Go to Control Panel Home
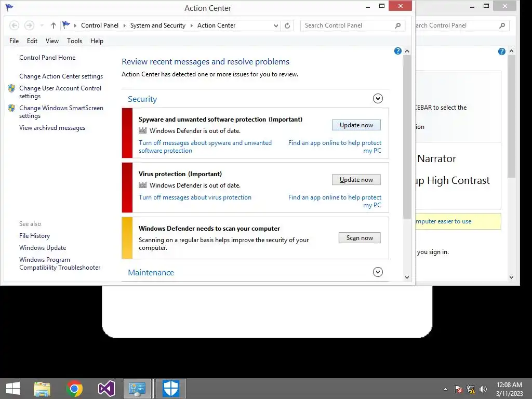The height and width of the screenshot is (399, 532). [47, 58]
